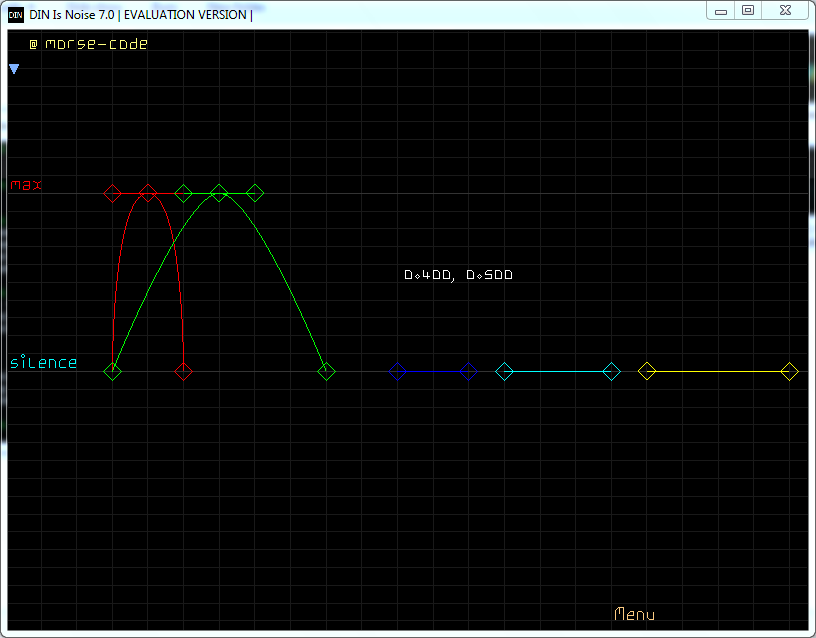Click the "morse-code" editor name label
Viewport: 816px width, 638px height.
(96, 44)
